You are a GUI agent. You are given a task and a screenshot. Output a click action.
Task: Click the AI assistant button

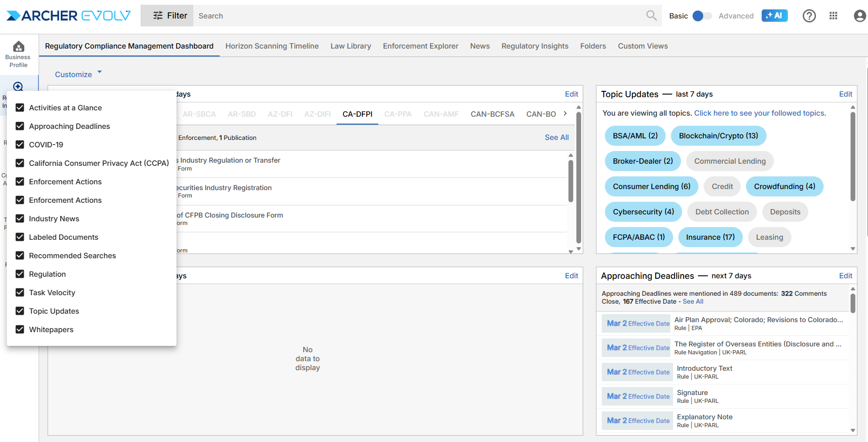tap(774, 16)
